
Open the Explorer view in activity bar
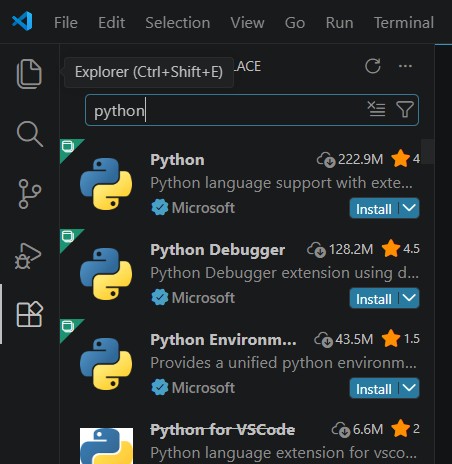(29, 74)
